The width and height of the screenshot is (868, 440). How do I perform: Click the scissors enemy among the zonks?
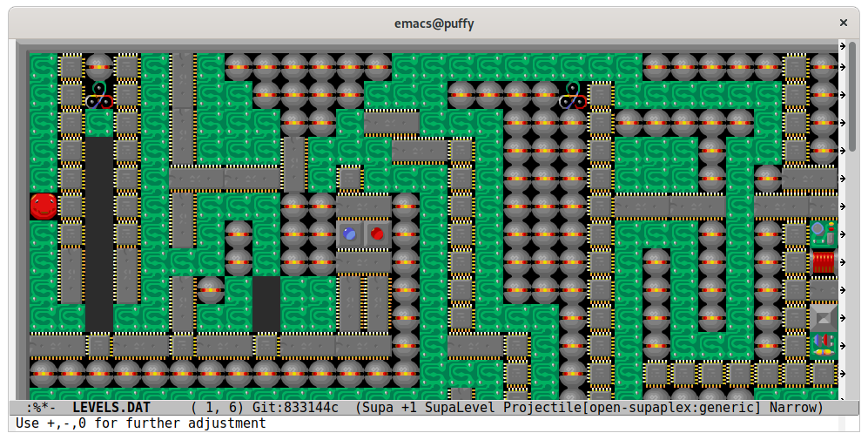click(573, 95)
